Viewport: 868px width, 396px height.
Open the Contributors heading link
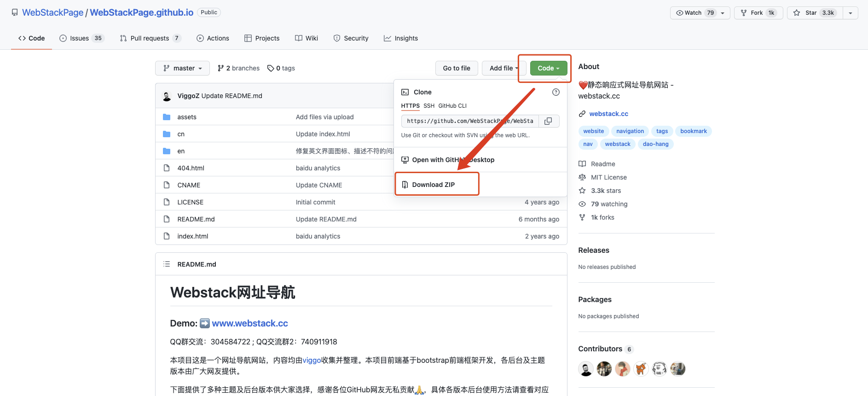tap(600, 349)
